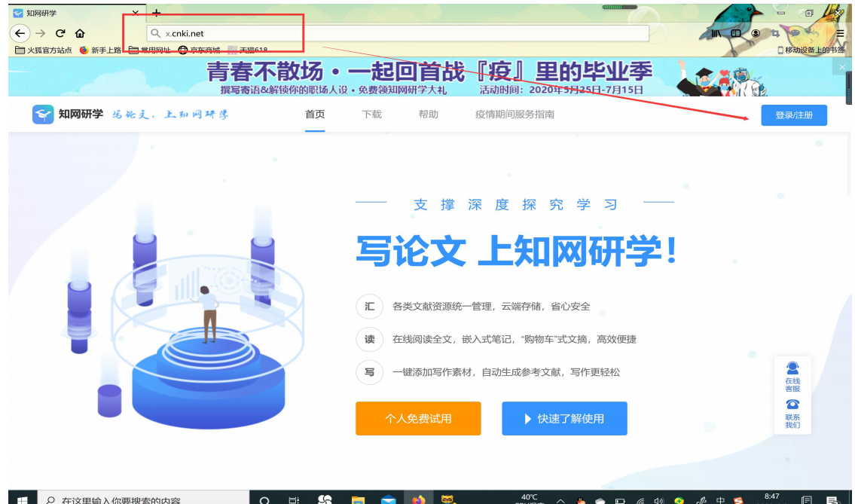Click the Windows taskbar search box
Image resolution: width=855 pixels, height=504 pixels.
coord(143,499)
